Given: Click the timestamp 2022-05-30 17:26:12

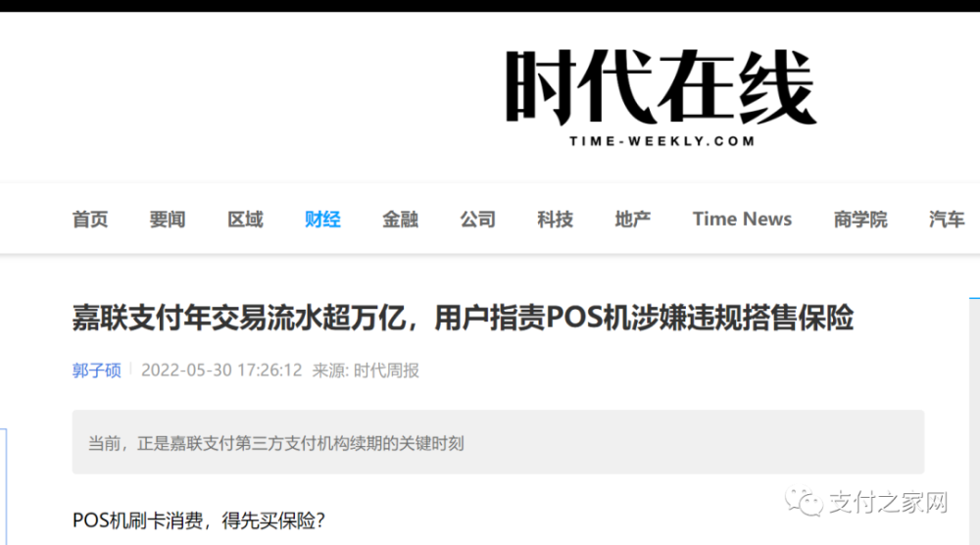Looking at the screenshot, I should (x=221, y=371).
